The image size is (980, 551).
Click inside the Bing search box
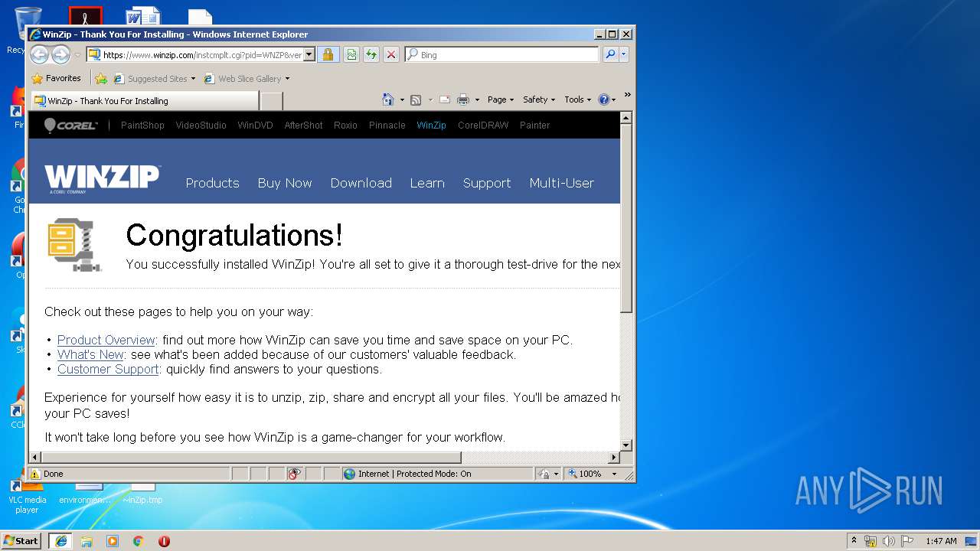[502, 54]
